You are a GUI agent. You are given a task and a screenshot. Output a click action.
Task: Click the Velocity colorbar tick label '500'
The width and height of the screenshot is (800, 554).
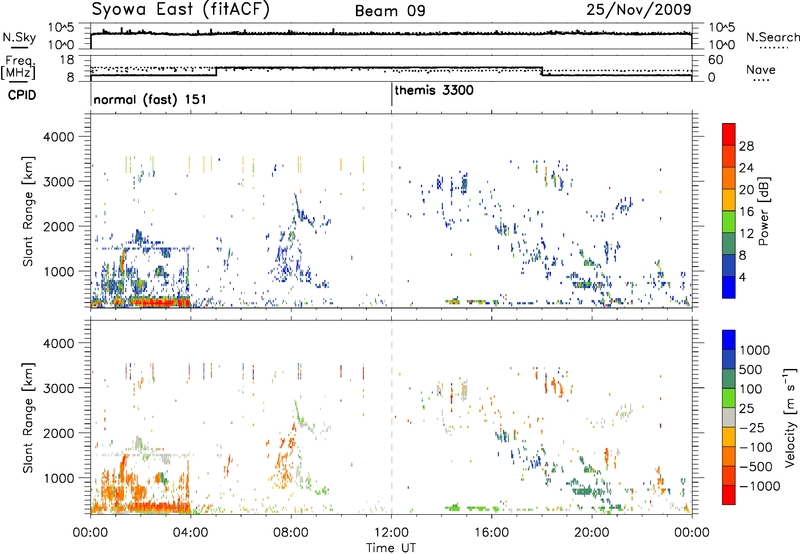point(753,369)
